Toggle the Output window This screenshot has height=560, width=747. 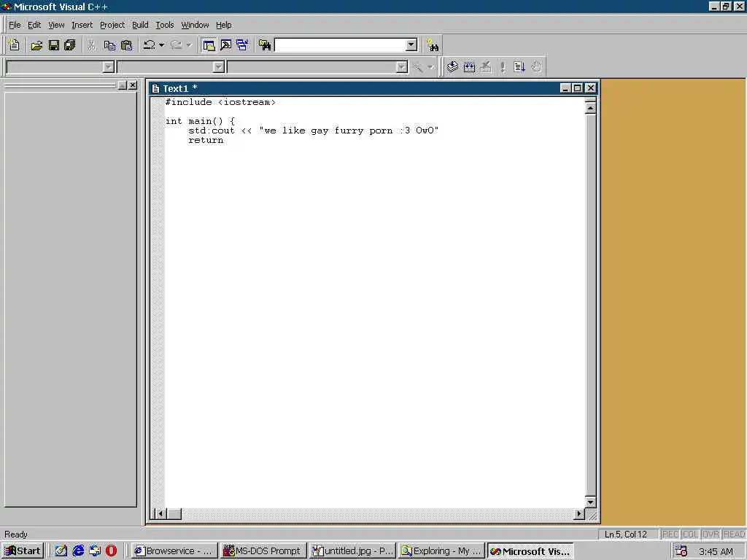click(x=226, y=45)
